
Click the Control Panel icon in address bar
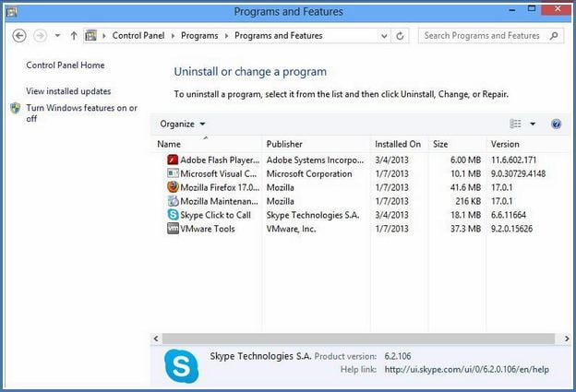point(90,36)
